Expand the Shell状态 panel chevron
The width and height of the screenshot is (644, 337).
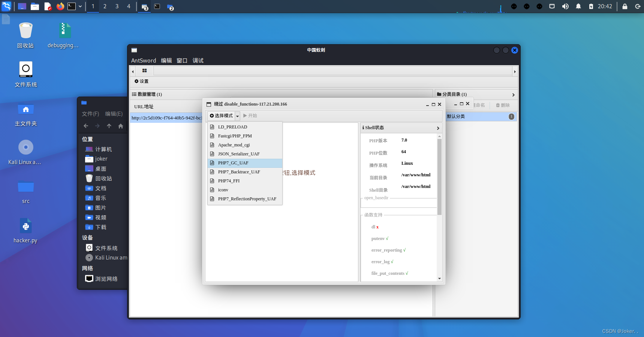pyautogui.click(x=438, y=128)
